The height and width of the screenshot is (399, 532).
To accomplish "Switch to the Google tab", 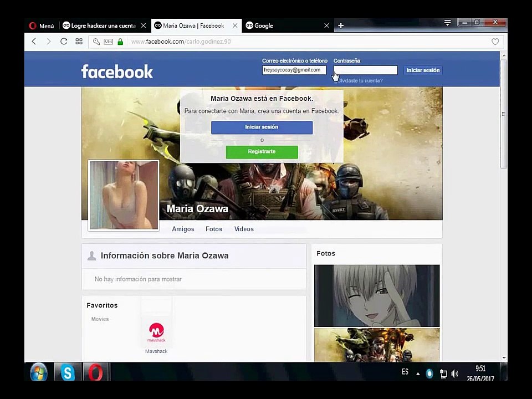I will coord(288,25).
